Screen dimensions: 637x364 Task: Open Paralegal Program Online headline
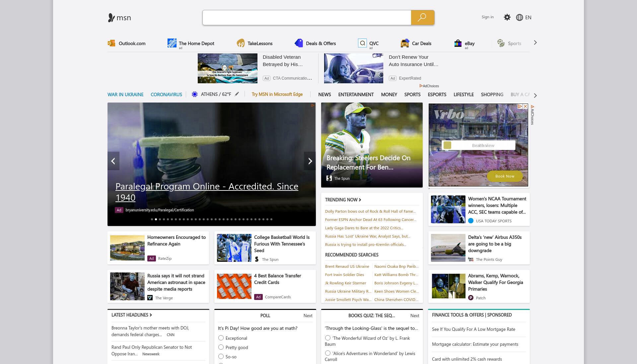207,192
